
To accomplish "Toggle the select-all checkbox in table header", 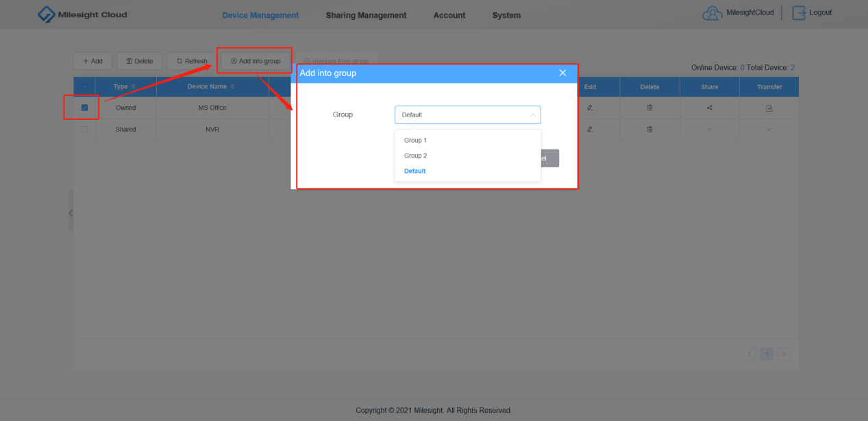I will (84, 87).
